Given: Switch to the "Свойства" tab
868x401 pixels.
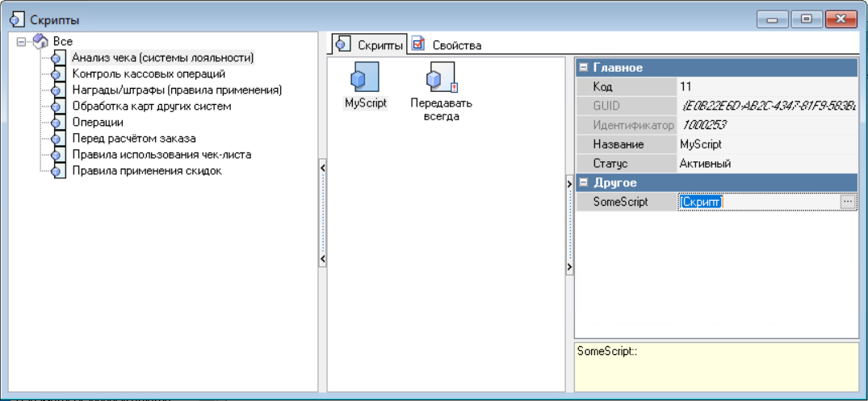Looking at the screenshot, I should (447, 45).
